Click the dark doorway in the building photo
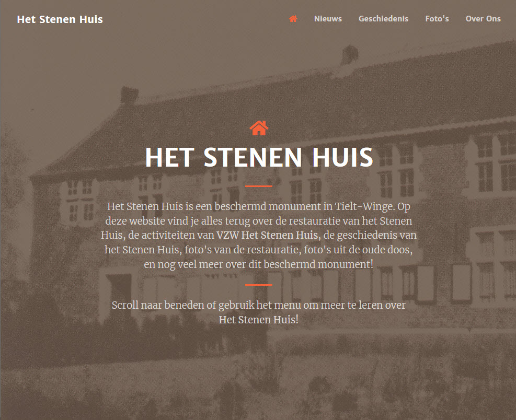 coord(119,289)
